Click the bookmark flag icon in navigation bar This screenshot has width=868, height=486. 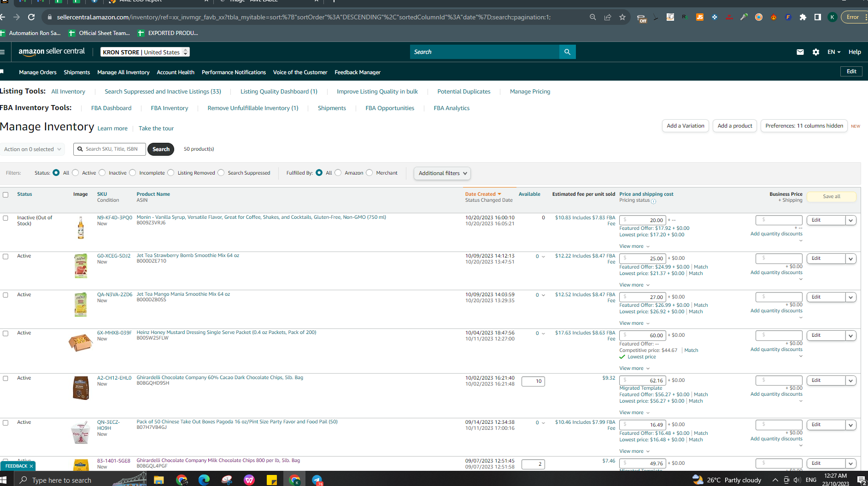2,71
